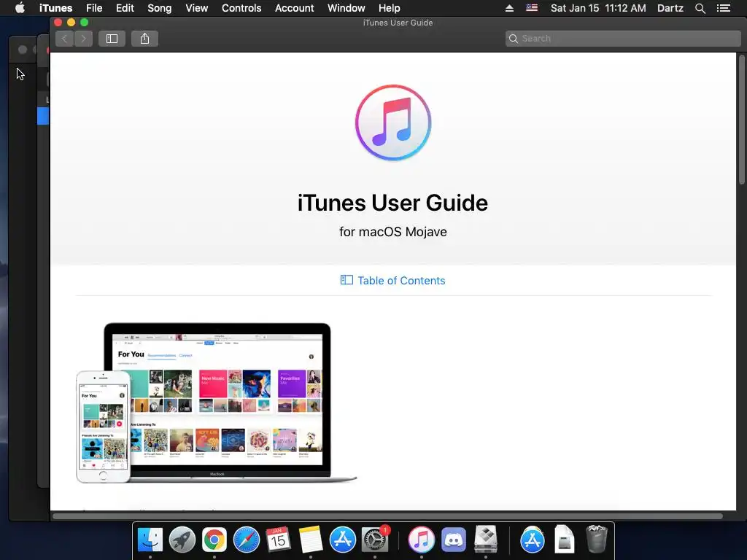Open the View menu
Screen dimensions: 747x560
point(197,8)
